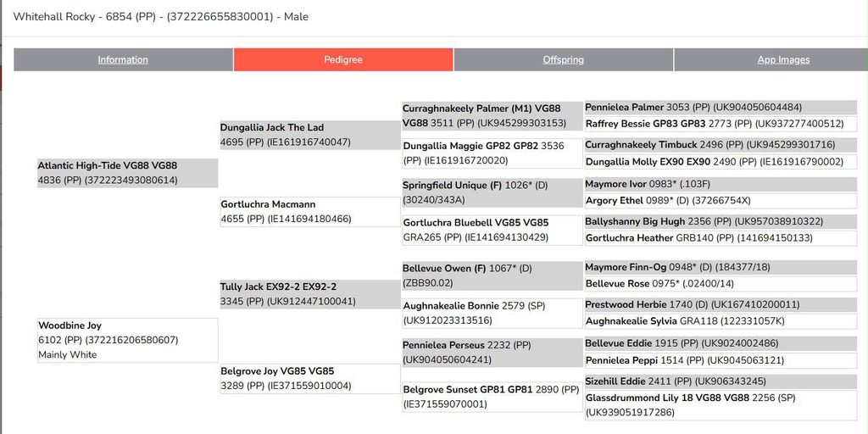
Task: Click Bellevue Owen (F) entry
Action: (492, 275)
